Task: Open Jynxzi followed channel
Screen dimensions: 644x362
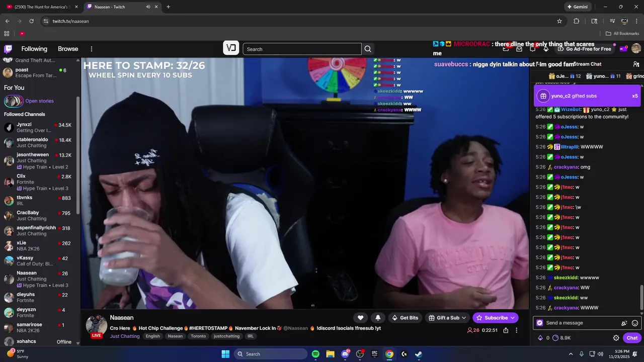Action: (39, 128)
